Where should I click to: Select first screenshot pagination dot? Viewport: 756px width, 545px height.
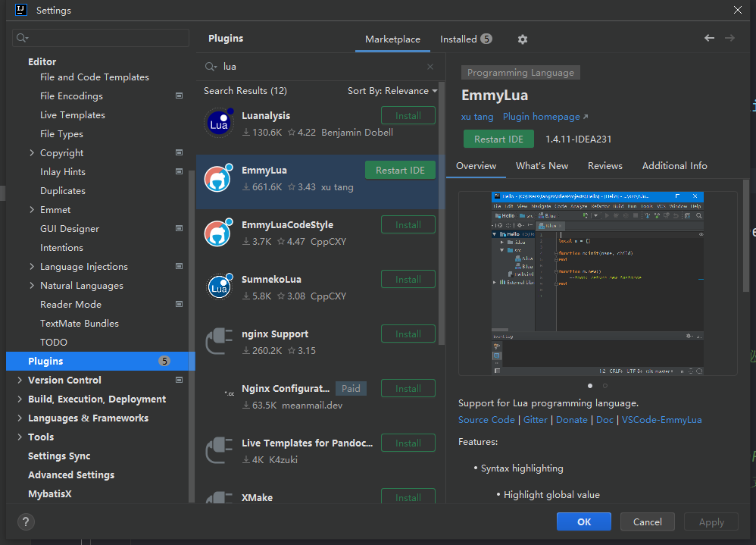click(590, 385)
